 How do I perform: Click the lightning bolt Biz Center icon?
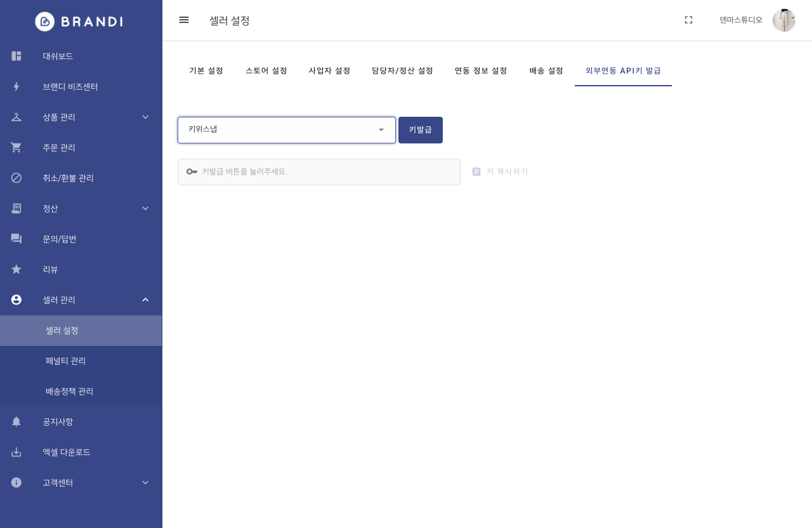coord(16,86)
